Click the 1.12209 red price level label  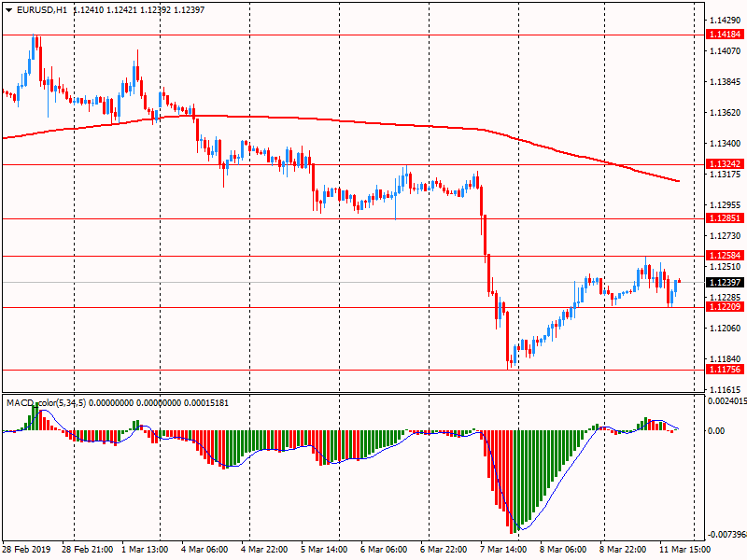pos(726,307)
